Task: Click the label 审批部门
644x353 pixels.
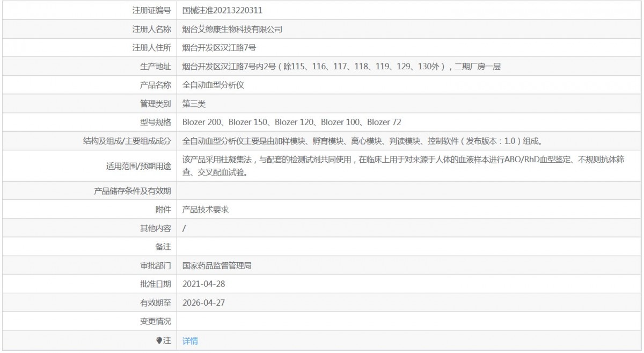Action: click(x=156, y=265)
